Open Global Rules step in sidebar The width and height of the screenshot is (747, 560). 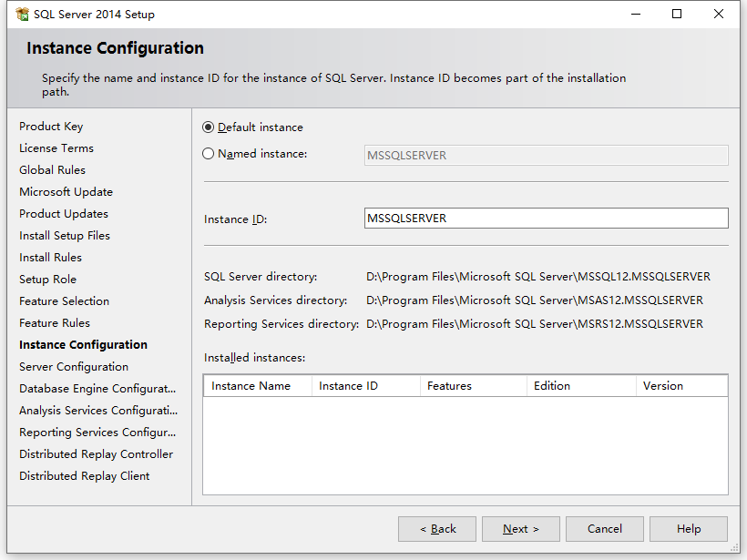[x=53, y=170]
